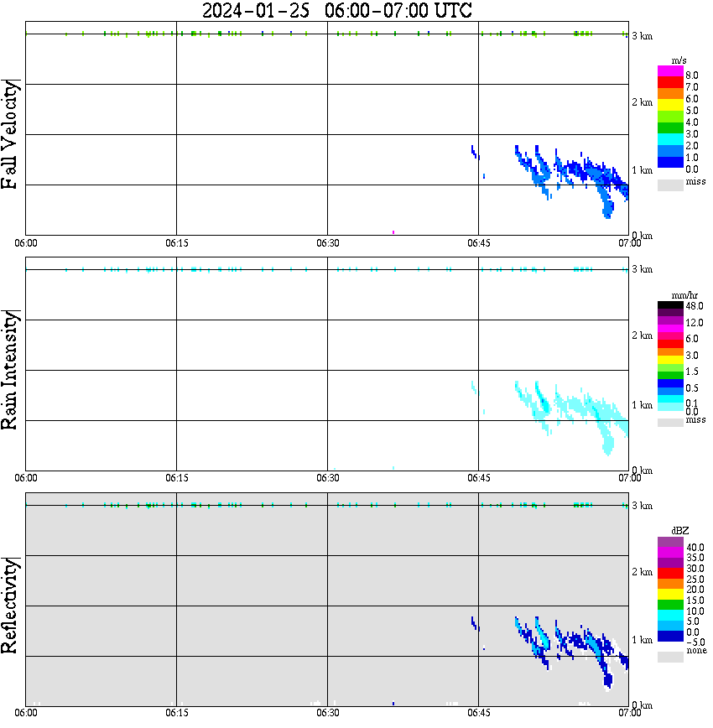713x728 pixels.
Task: Click the black 48.0 mm/hr legend swatch
Action: [x=670, y=305]
